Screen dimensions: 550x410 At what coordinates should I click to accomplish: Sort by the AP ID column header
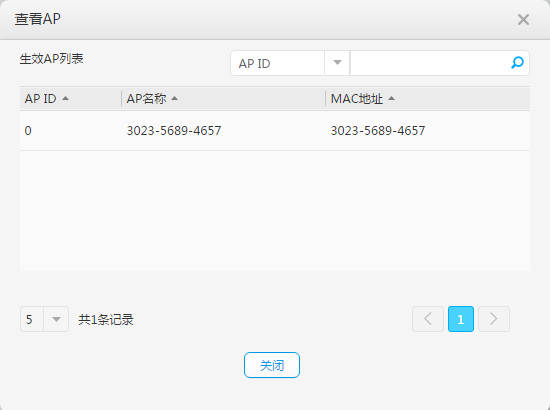40,99
